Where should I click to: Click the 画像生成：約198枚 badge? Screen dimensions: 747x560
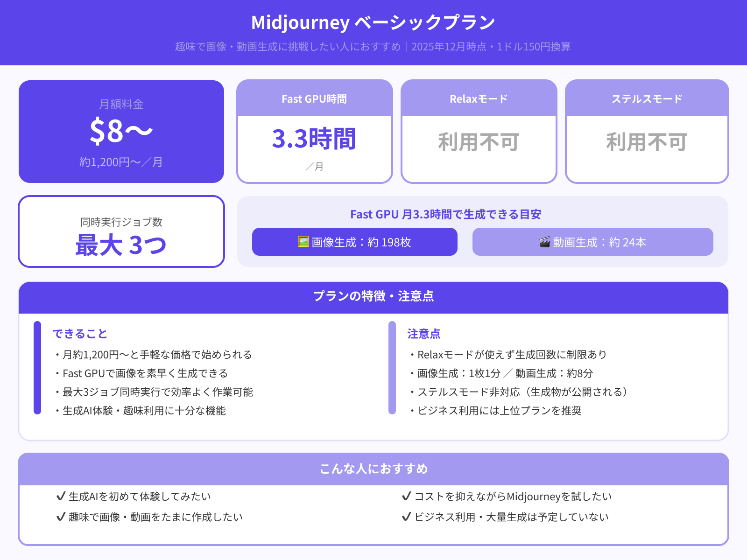[354, 242]
